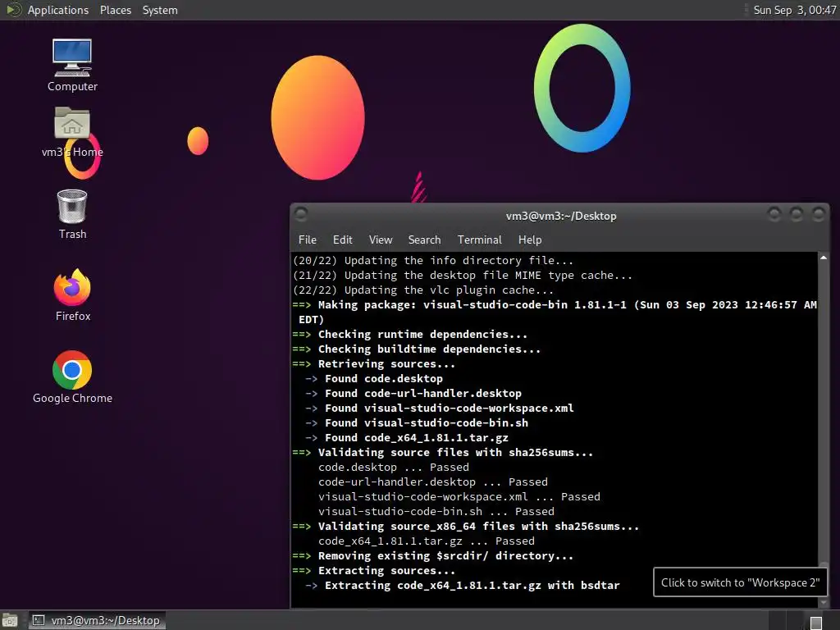Launch Firefox from the desktop
The width and height of the screenshot is (840, 630).
[x=72, y=295]
